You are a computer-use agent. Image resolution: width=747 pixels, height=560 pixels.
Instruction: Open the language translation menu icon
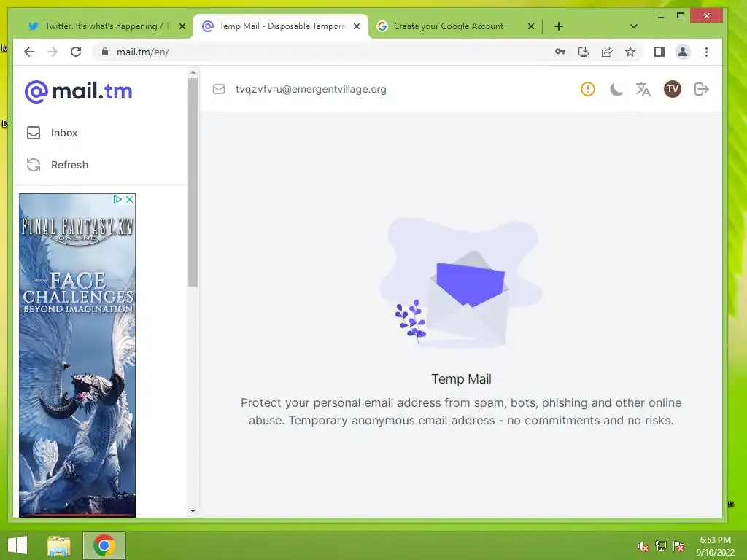tap(643, 89)
